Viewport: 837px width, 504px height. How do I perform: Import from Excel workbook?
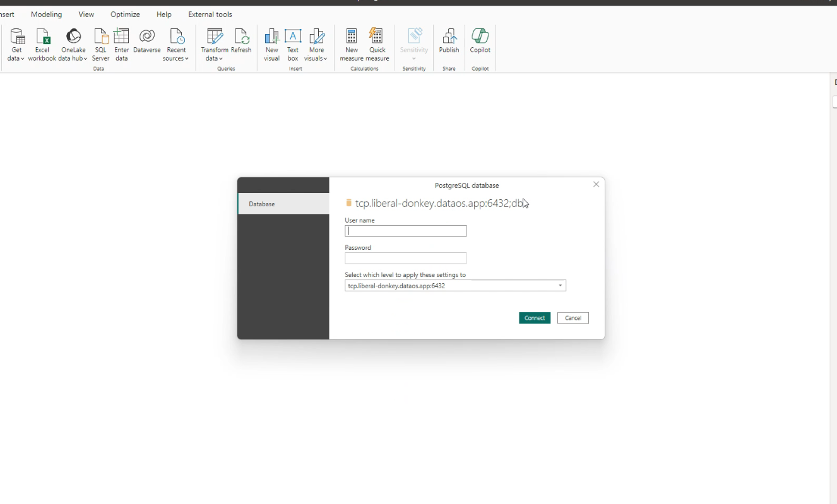(x=42, y=45)
